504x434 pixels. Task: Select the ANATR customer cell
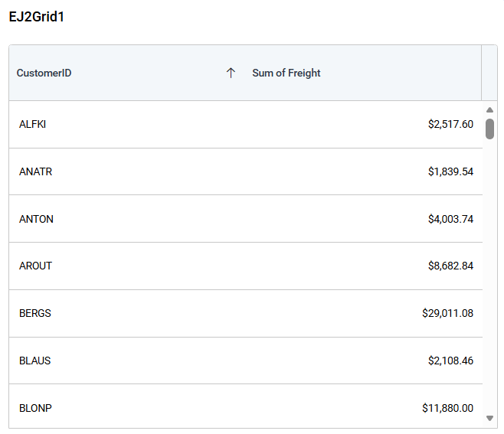click(x=36, y=171)
